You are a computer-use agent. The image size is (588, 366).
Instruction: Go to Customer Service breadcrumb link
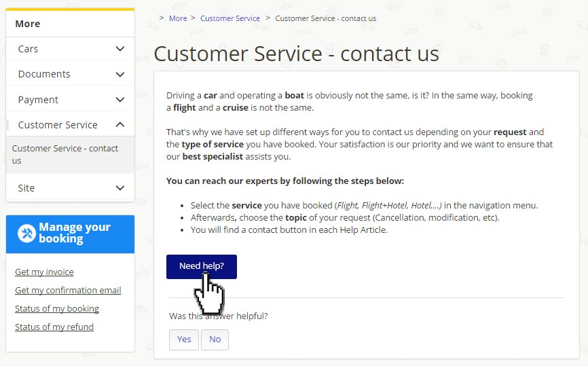click(x=230, y=18)
